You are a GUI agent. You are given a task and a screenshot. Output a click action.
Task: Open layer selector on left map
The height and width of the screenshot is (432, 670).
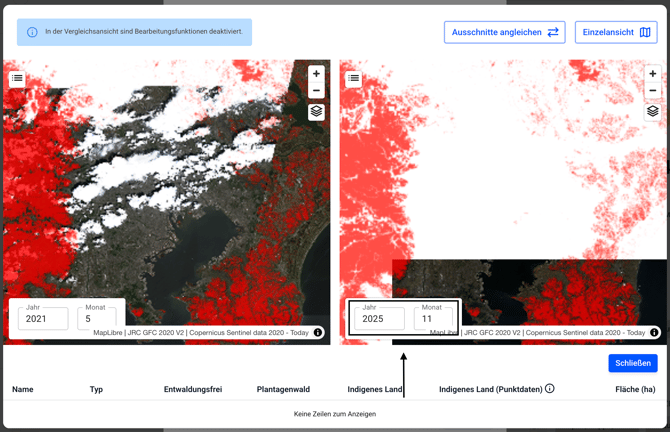tap(316, 112)
